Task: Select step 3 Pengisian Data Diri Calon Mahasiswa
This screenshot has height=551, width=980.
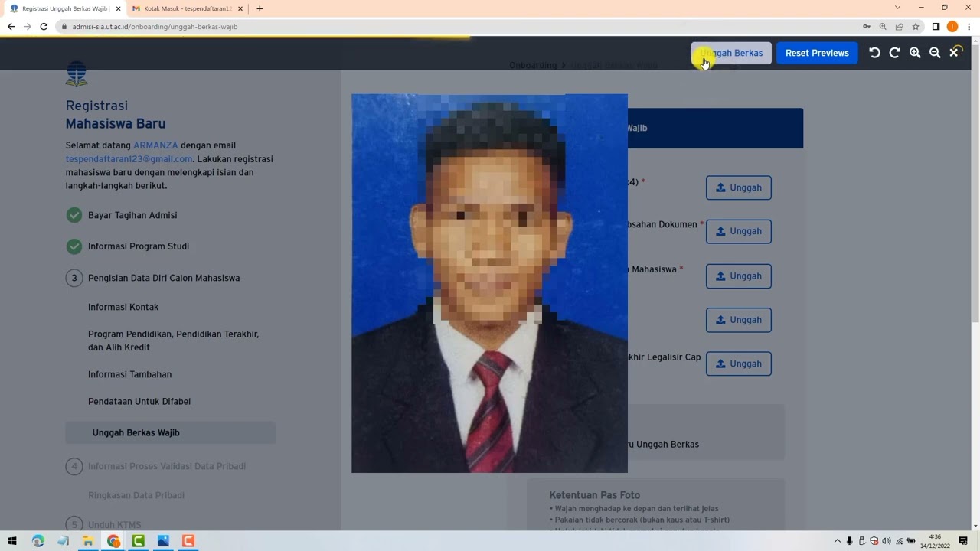Action: [x=164, y=278]
